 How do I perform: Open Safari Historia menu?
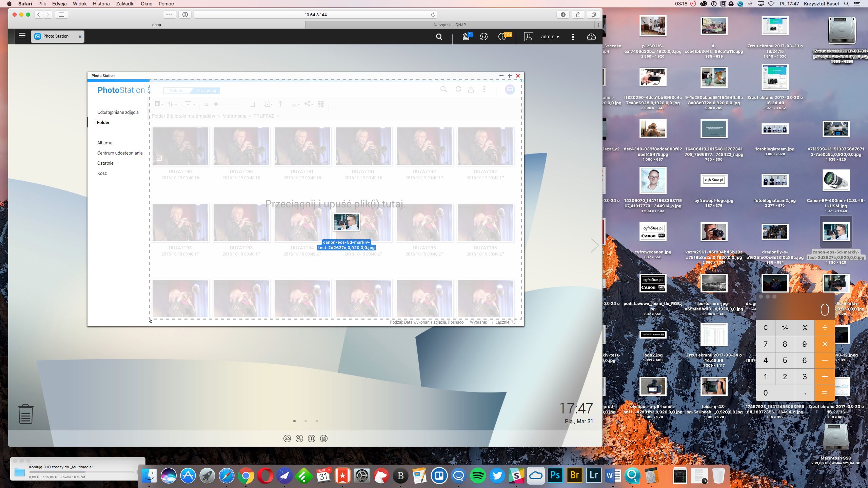pos(101,4)
